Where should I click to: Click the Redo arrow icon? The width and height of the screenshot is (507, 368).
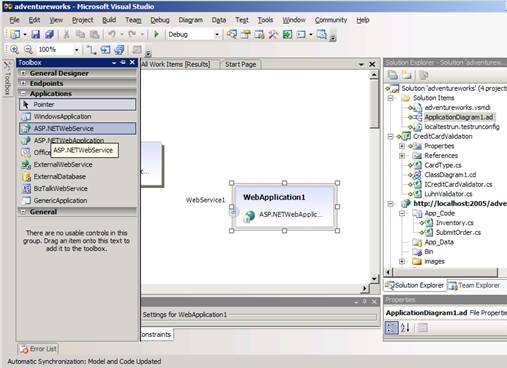(132, 34)
